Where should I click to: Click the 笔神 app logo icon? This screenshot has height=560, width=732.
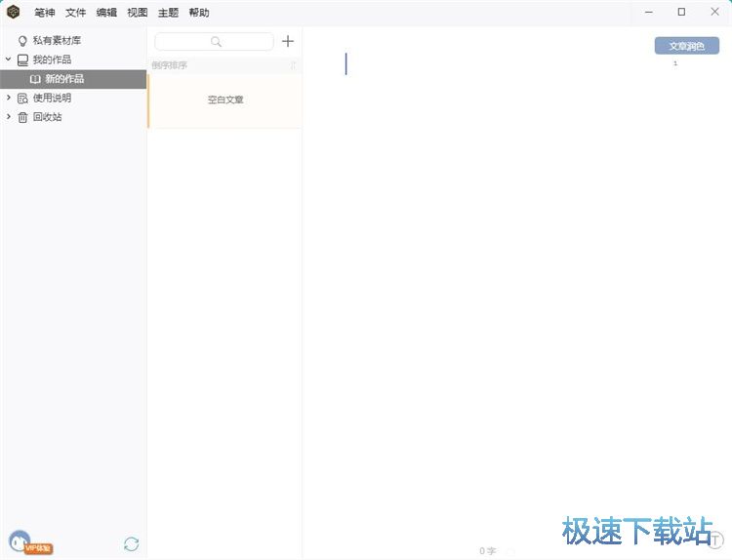(x=14, y=12)
